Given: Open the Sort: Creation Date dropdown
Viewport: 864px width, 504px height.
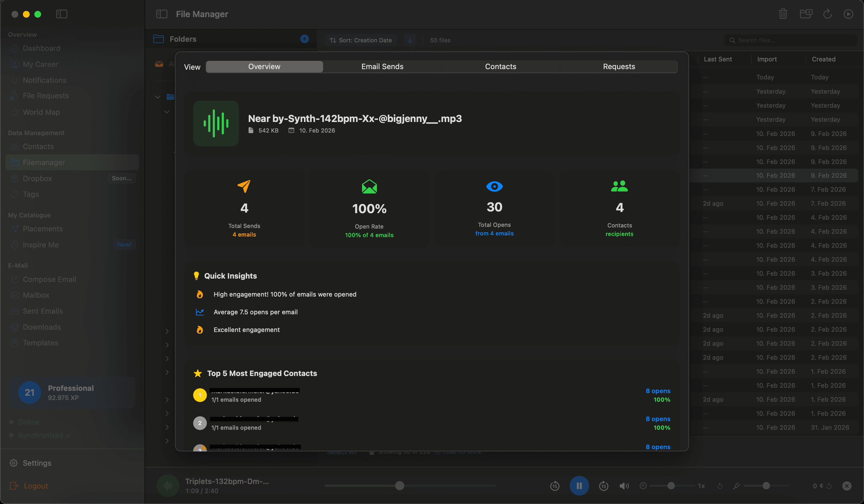Looking at the screenshot, I should 361,40.
